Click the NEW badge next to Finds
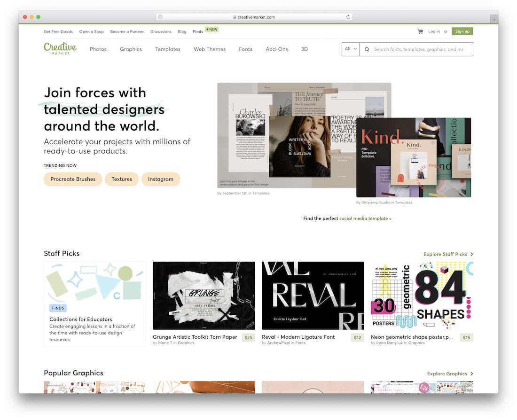The image size is (517, 420). coord(211,29)
